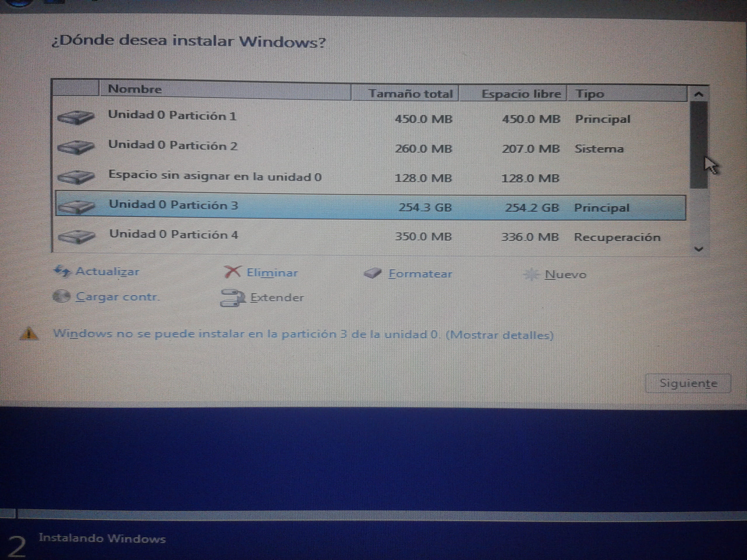Click the scroll up arrow of partition list
This screenshot has width=747, height=560.
(x=699, y=94)
